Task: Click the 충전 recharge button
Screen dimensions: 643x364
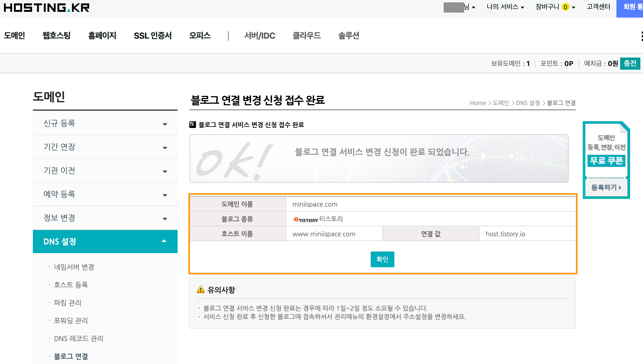Action: [630, 63]
